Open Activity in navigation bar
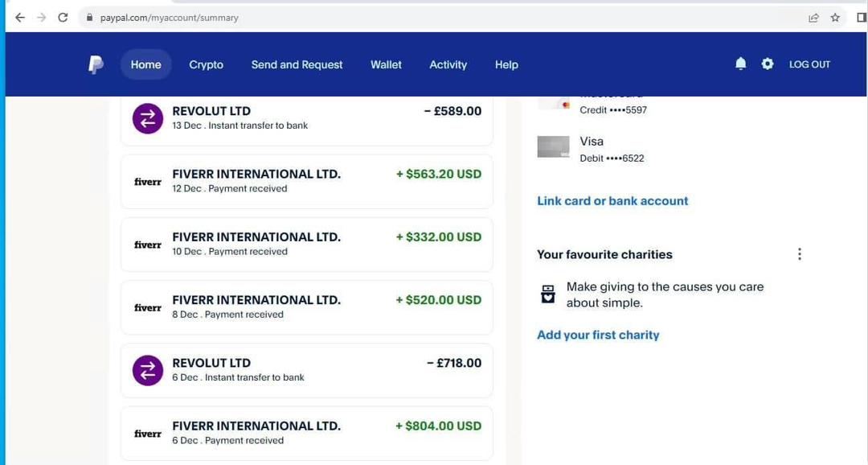This screenshot has width=868, height=465. (448, 65)
